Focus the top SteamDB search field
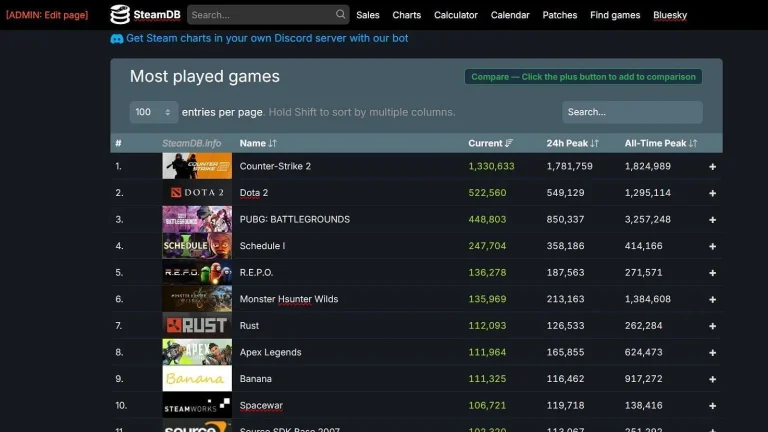768x432 pixels. pos(268,15)
